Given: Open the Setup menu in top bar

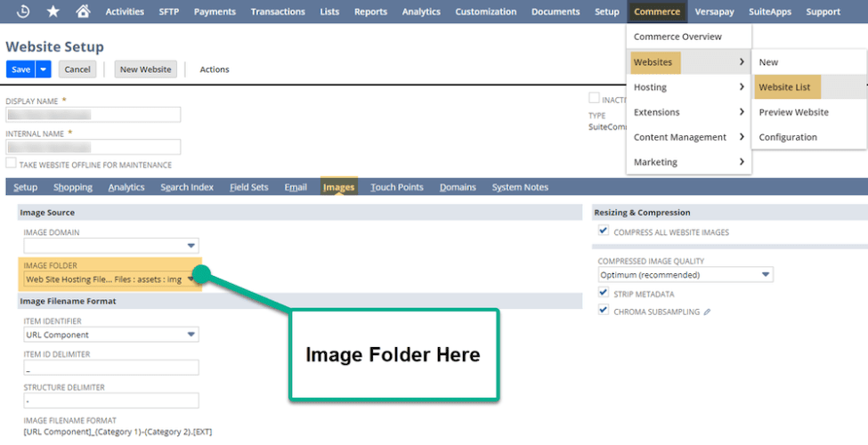Looking at the screenshot, I should click(607, 12).
